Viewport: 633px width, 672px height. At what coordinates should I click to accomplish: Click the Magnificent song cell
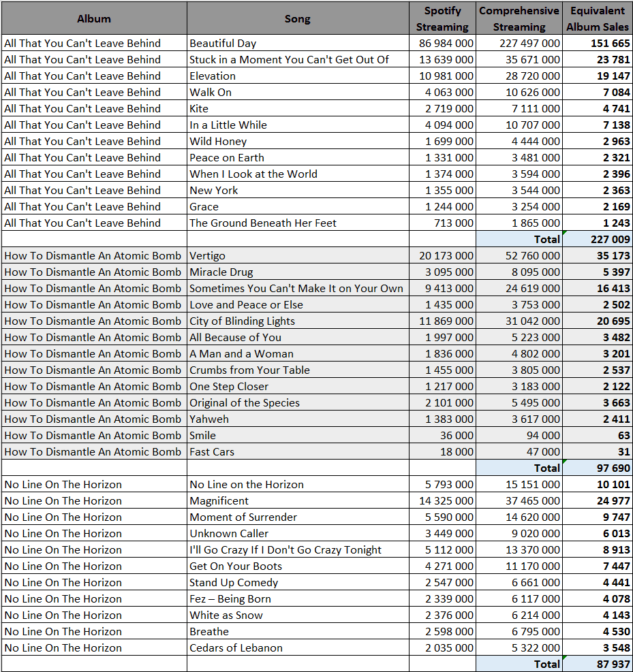(x=298, y=500)
